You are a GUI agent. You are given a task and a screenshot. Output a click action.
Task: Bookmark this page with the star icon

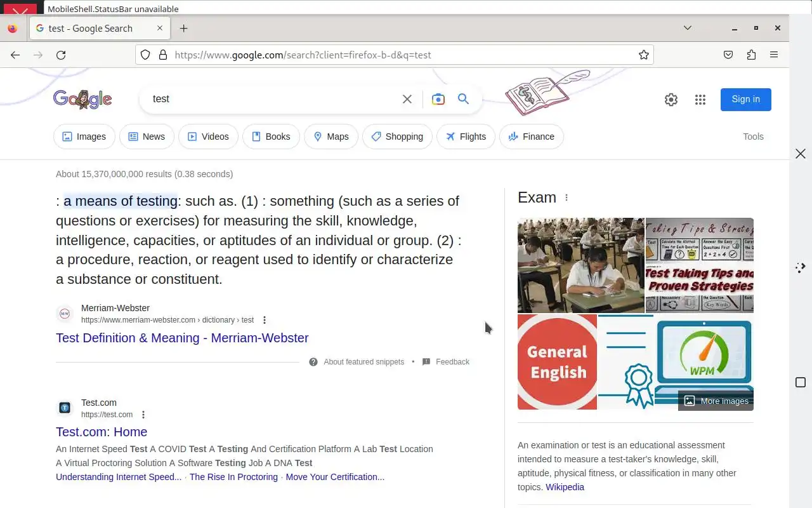(644, 55)
